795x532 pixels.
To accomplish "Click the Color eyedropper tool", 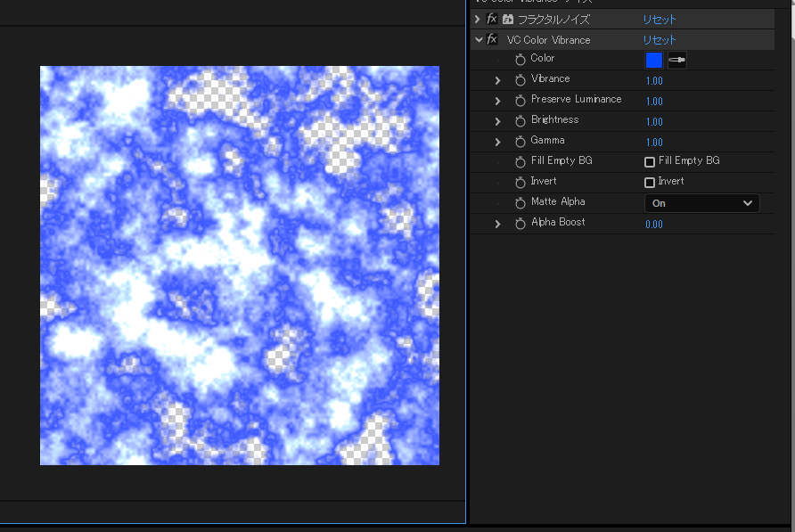I will tap(677, 61).
